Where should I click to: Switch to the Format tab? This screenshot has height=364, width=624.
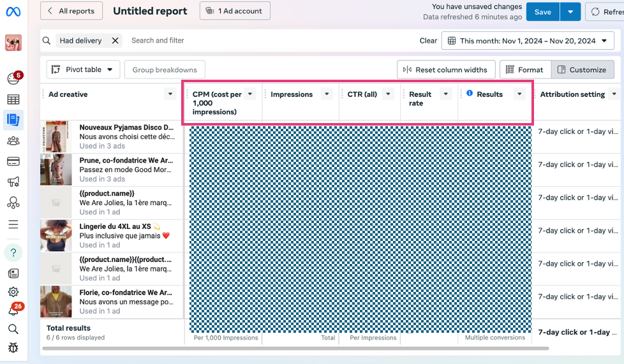tap(525, 69)
